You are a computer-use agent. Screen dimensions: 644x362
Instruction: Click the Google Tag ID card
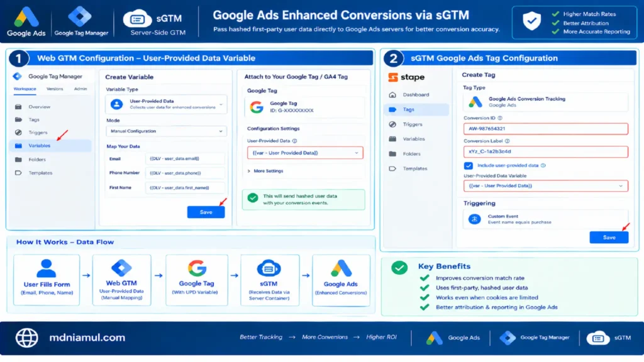(x=304, y=107)
